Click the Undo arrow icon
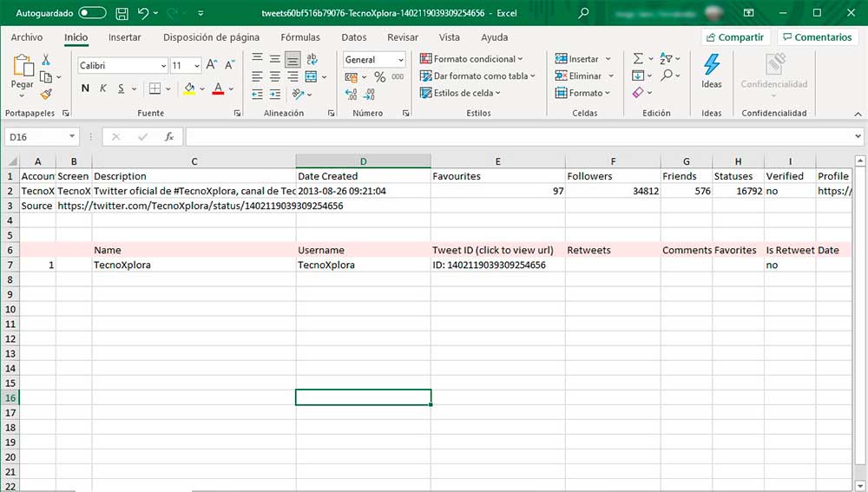The image size is (868, 492). [x=143, y=13]
